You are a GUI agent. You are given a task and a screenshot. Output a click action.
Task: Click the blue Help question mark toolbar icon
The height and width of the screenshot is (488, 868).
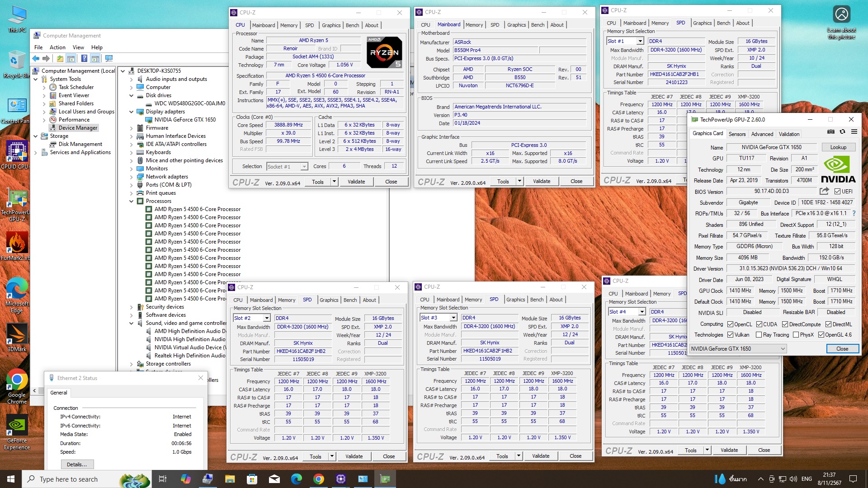pyautogui.click(x=84, y=58)
